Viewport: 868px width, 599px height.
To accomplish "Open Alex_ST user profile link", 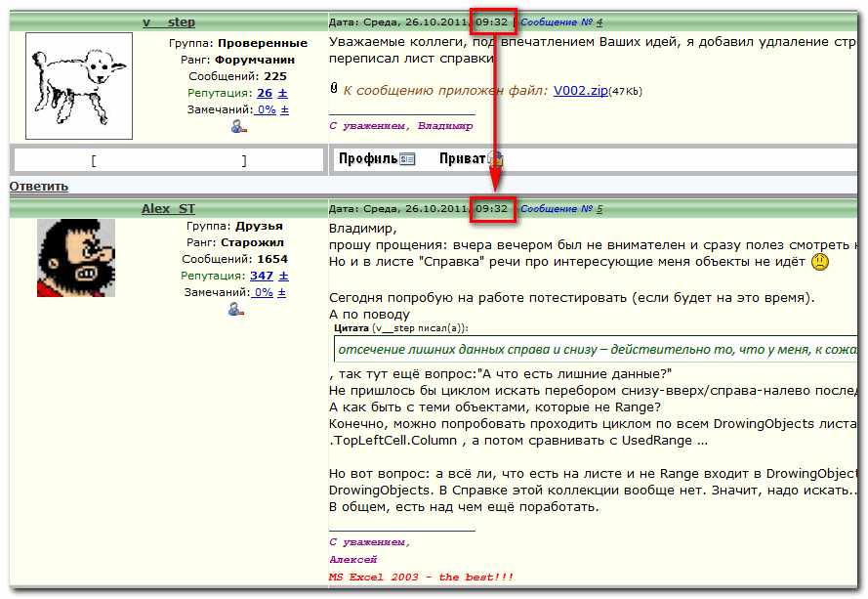I will click(168, 209).
